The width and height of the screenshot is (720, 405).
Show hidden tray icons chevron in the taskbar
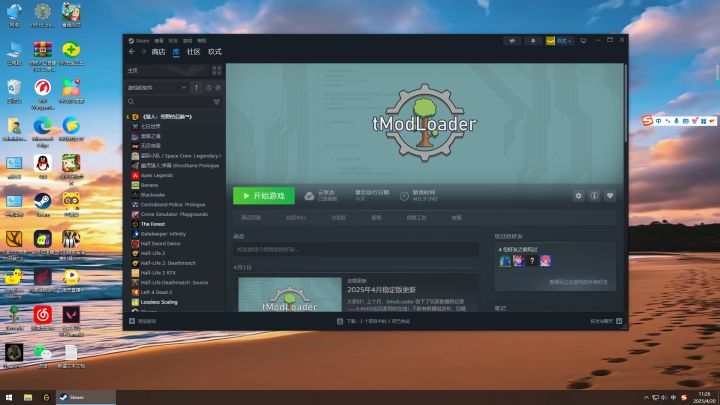(646, 398)
